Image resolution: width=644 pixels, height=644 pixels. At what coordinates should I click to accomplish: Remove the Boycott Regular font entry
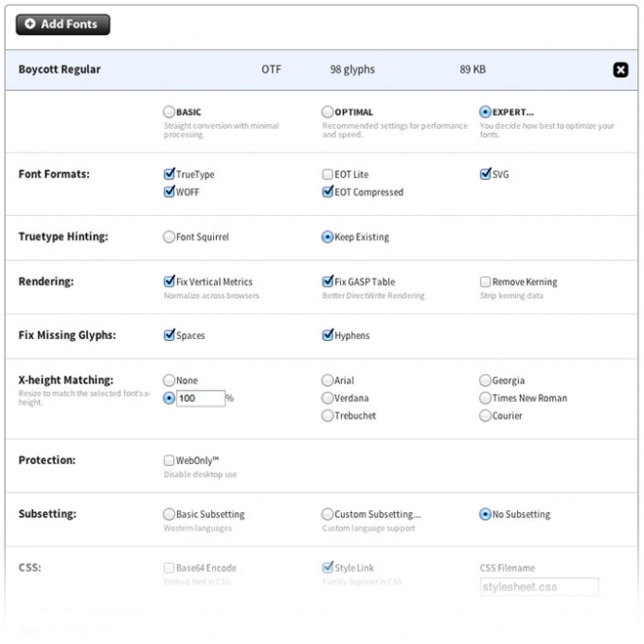tap(620, 70)
